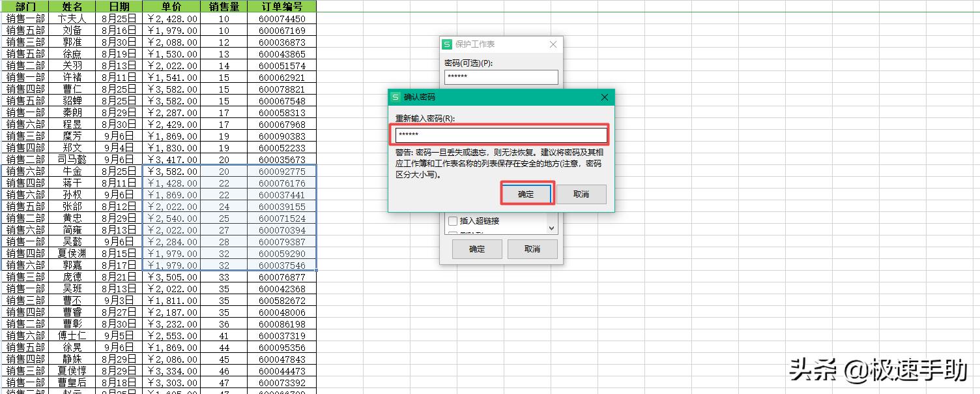This screenshot has height=394, width=980.
Task: Click 确定 in the 保护工作表 dialog
Action: click(476, 249)
